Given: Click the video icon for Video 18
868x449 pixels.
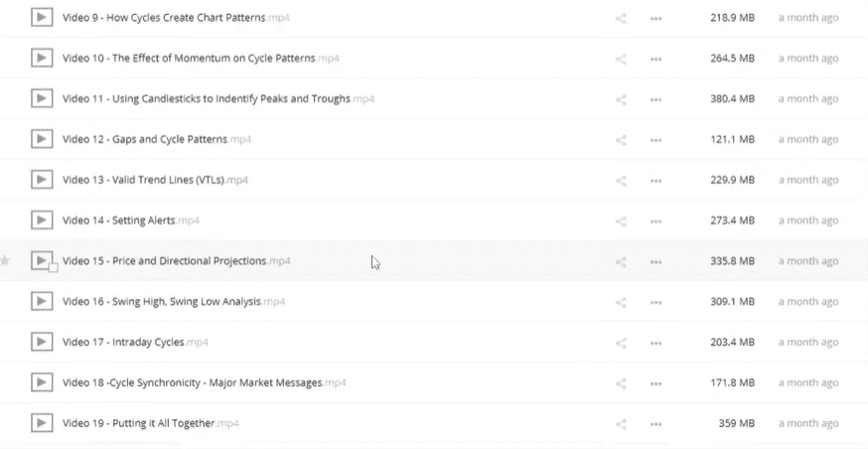Looking at the screenshot, I should pos(42,382).
